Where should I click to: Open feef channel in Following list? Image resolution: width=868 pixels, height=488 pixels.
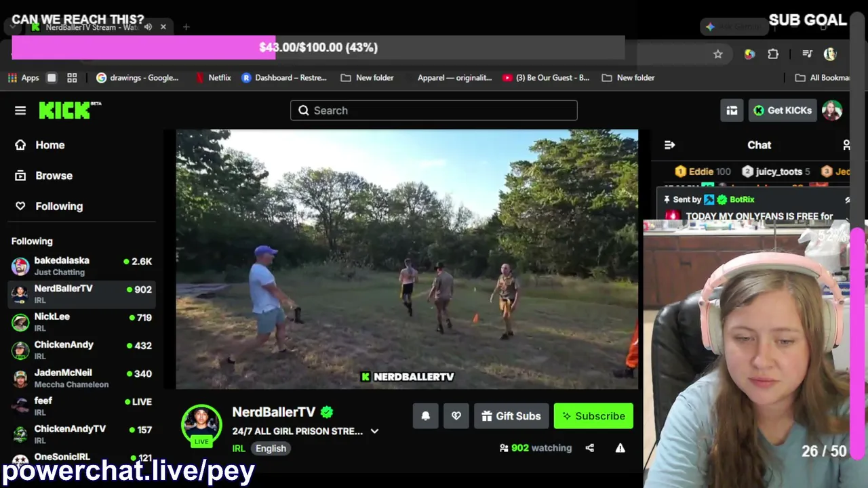click(81, 406)
